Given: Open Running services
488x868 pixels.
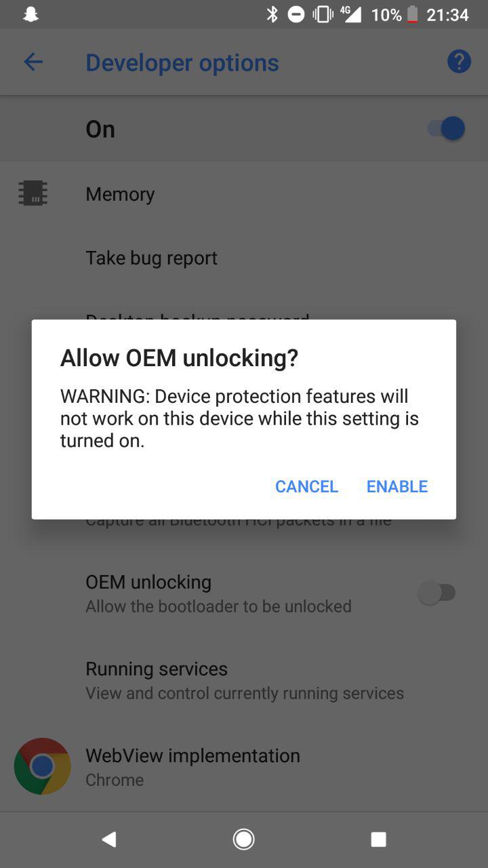Looking at the screenshot, I should [244, 680].
